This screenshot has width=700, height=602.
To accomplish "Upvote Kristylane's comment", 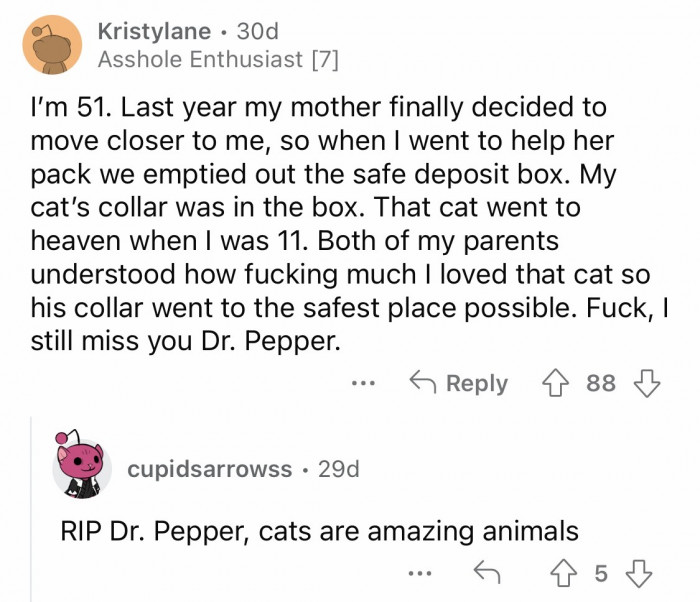I will [x=557, y=383].
